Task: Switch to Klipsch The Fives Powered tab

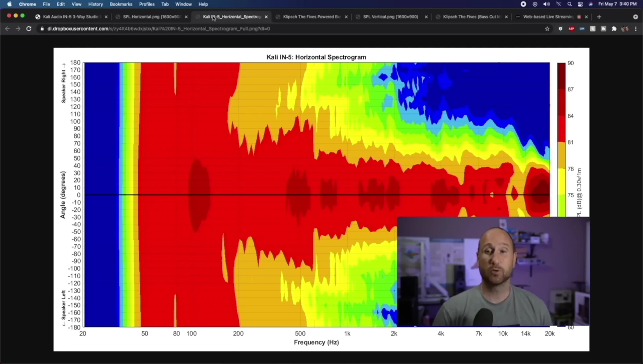Action: 312,17
